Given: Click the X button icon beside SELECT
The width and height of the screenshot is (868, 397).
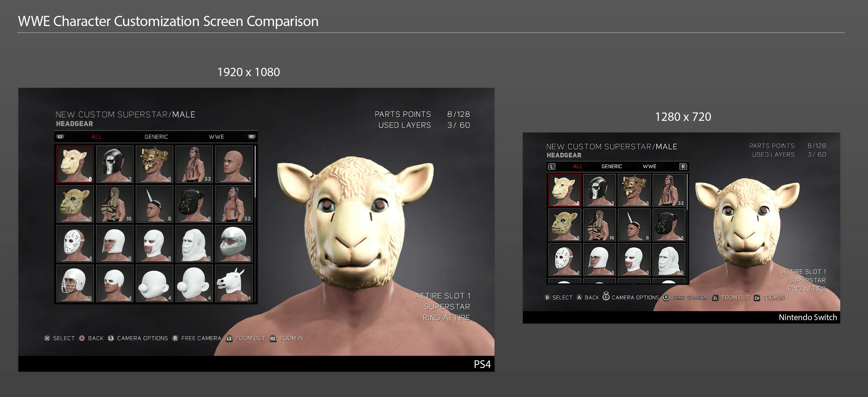Looking at the screenshot, I should click(47, 338).
